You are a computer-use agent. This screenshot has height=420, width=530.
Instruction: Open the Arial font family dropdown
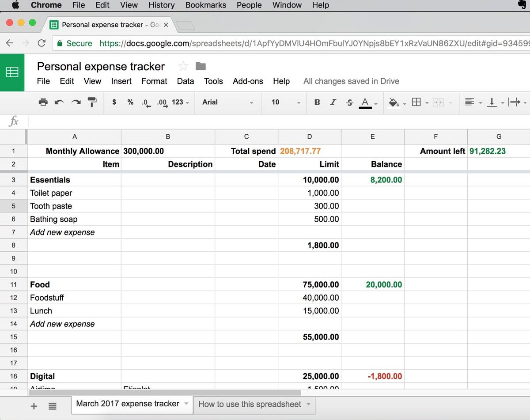[227, 102]
